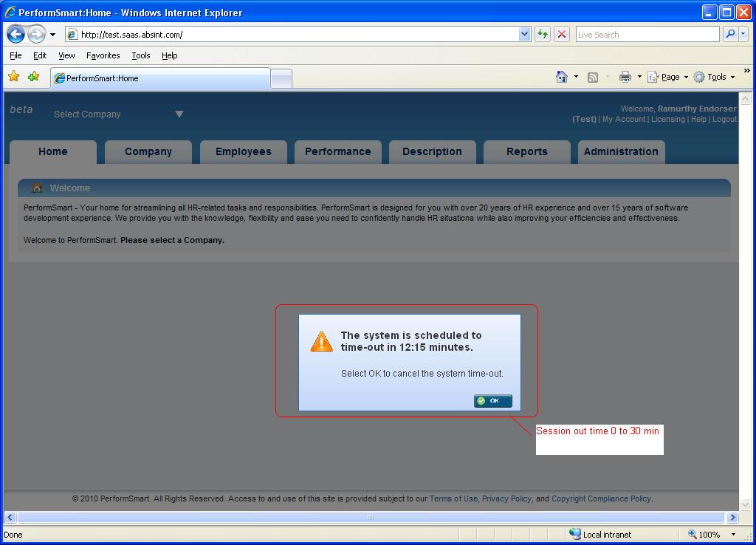The image size is (756, 545).
Task: Click the warning triangle icon in dialog
Action: 321,341
